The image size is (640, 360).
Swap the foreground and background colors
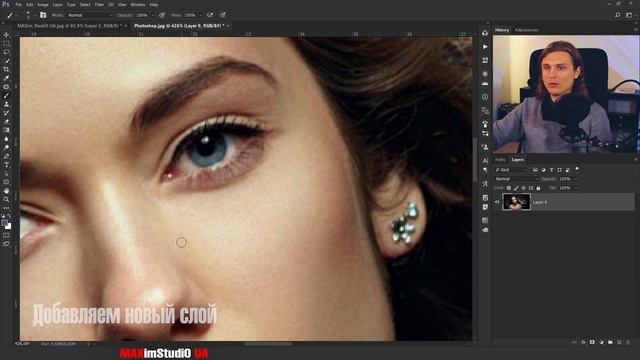[x=9, y=216]
